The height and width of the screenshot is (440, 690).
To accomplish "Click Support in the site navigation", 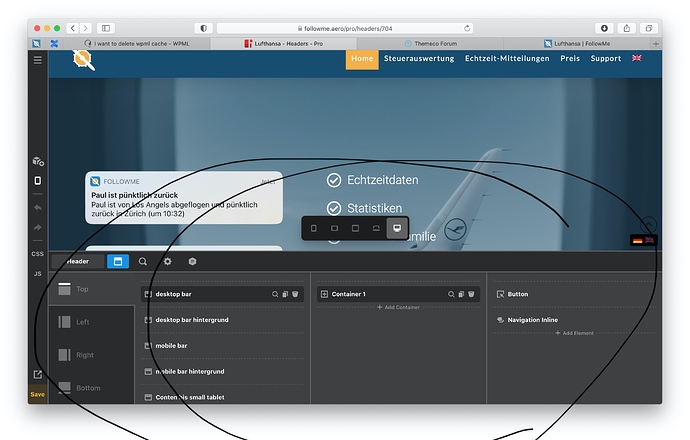I will (x=606, y=59).
